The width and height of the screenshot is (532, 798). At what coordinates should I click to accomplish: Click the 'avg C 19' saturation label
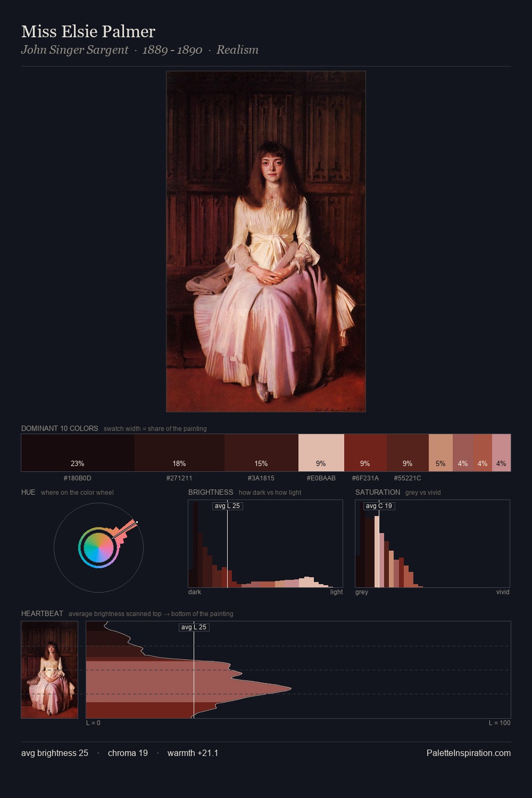coord(379,506)
